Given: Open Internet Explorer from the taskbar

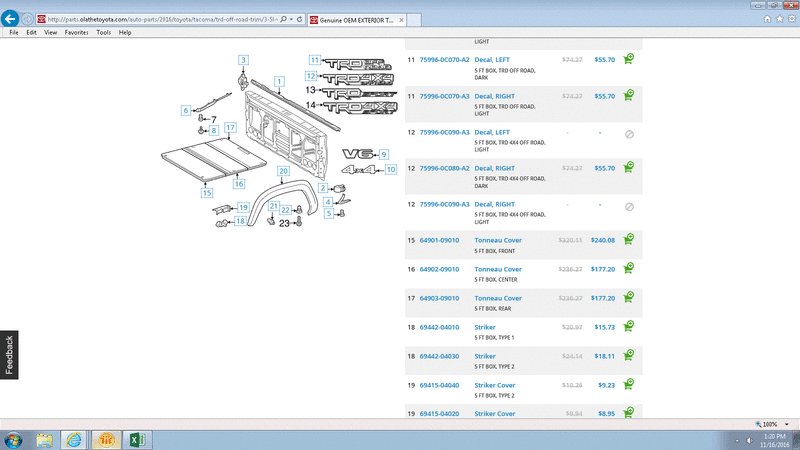Looking at the screenshot, I should (74, 440).
